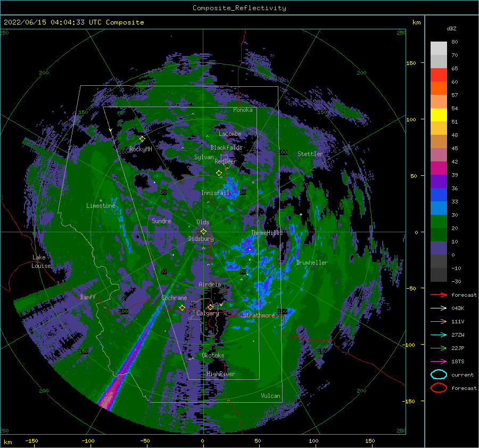Click the Calgary city label
The image size is (479, 448).
click(x=208, y=313)
